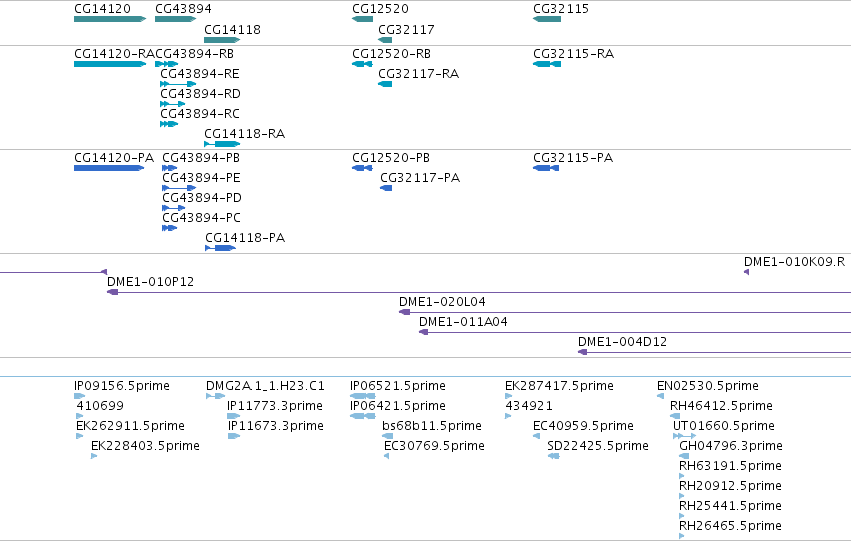
Task: Click EST RH46412.5prime
Action: (x=675, y=416)
